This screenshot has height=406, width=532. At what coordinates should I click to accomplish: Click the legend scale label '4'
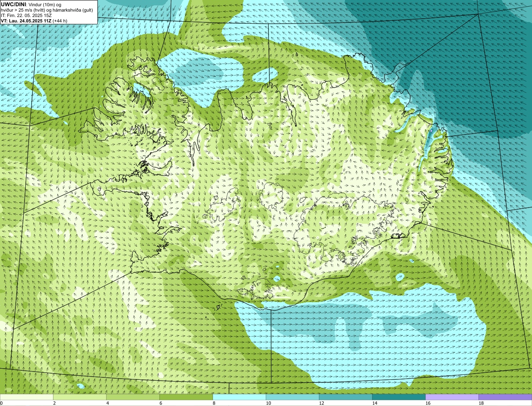(x=108, y=403)
